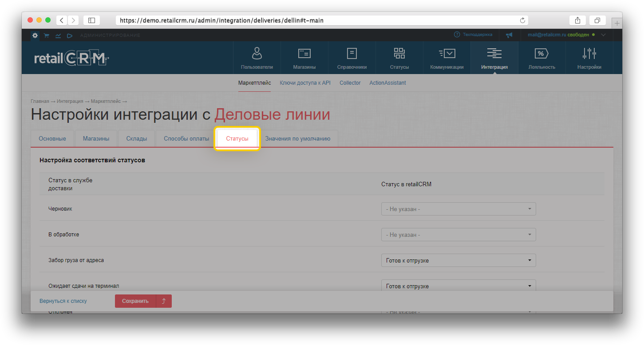Click the Деловые линии title text
The height and width of the screenshot is (345, 644).
point(273,115)
